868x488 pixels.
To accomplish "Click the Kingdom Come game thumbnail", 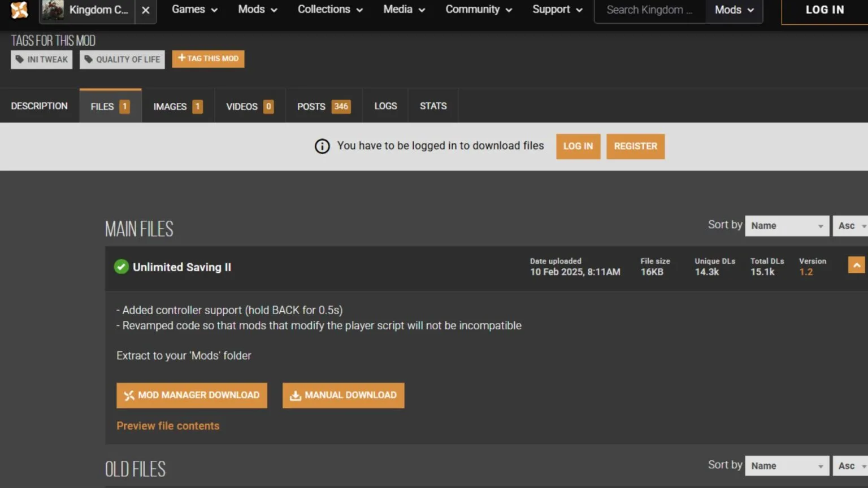I will click(x=53, y=10).
